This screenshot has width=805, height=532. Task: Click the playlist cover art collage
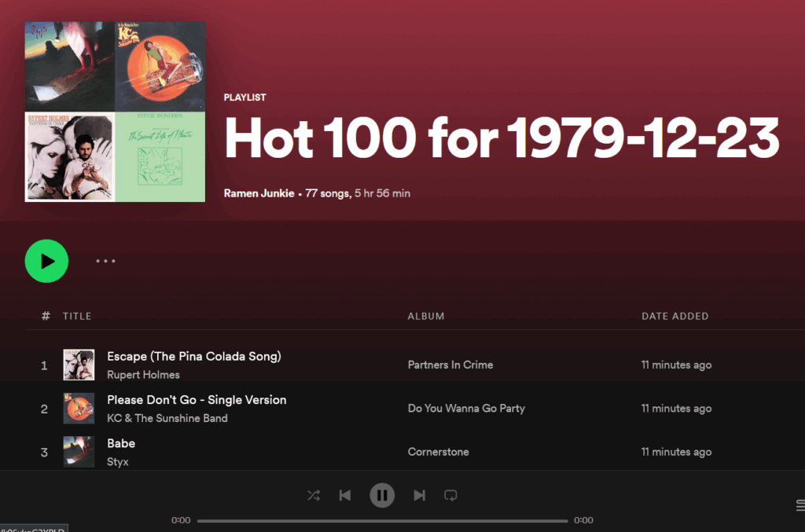pyautogui.click(x=115, y=112)
